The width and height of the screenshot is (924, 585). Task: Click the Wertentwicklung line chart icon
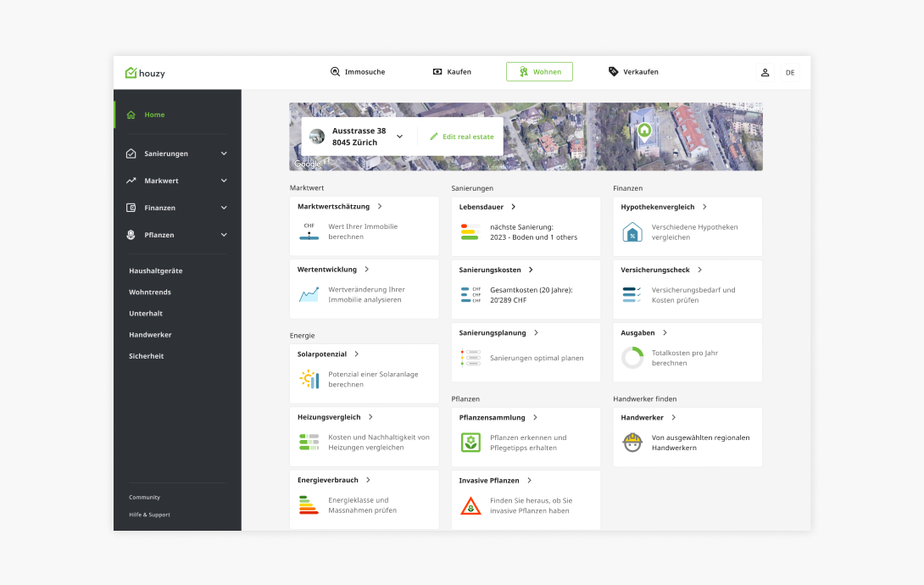pyautogui.click(x=309, y=294)
